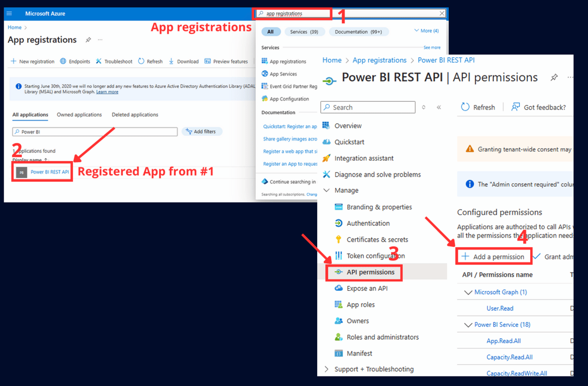Click the Add filters button
This screenshot has width=588, height=386.
202,131
